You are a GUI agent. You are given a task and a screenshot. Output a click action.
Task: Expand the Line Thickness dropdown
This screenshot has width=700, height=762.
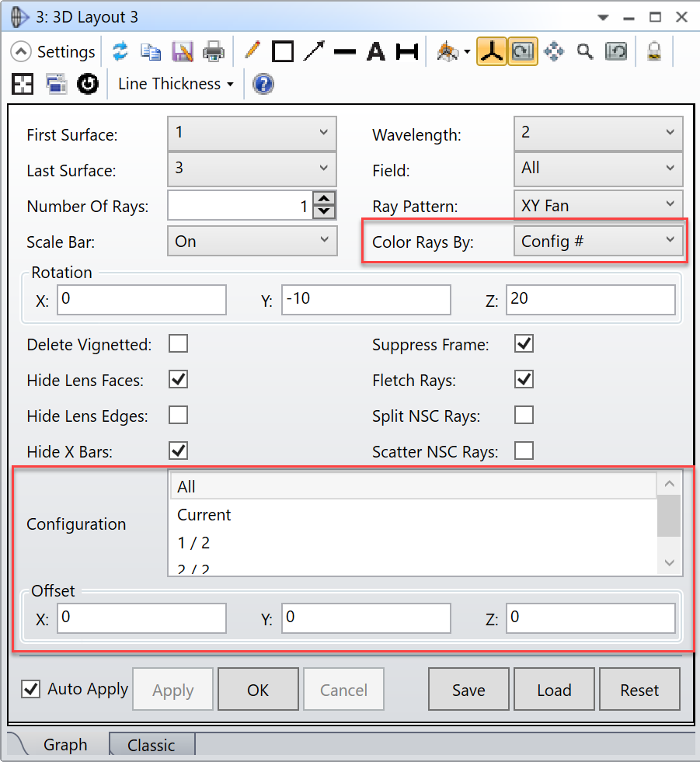pos(176,84)
